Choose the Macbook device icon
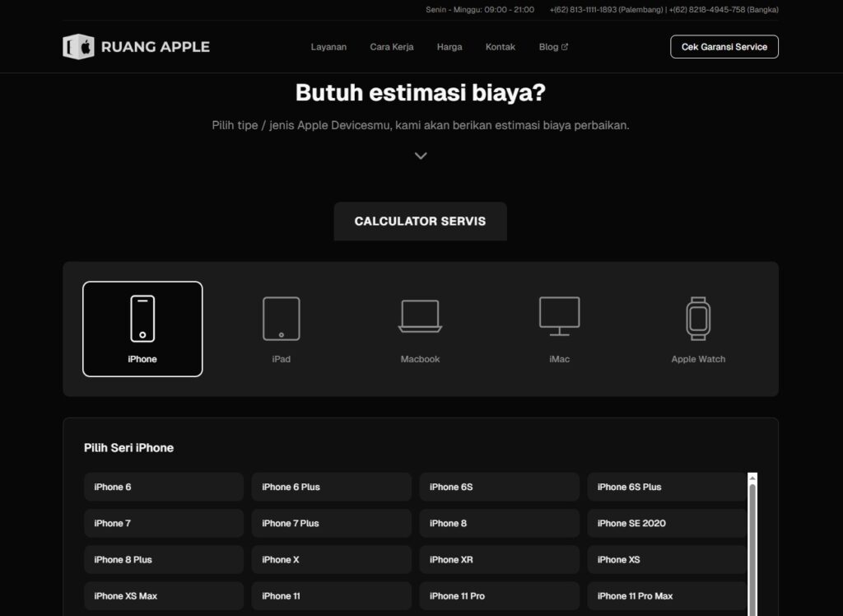This screenshot has height=616, width=843. click(420, 317)
